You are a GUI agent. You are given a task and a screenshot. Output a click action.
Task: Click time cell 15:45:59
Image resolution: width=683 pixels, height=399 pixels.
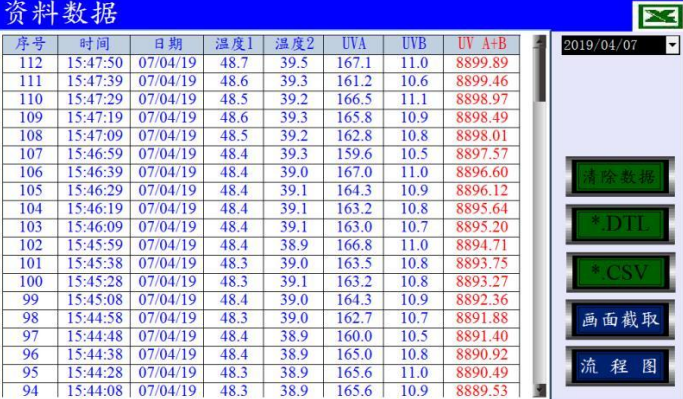pos(94,246)
